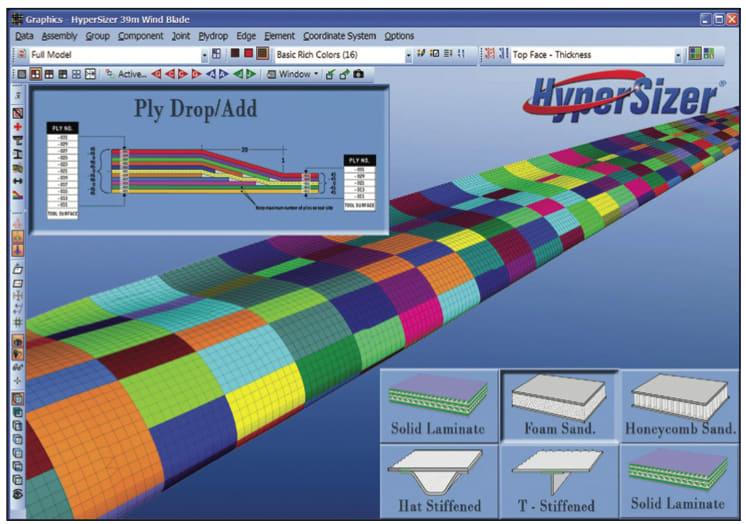
Task: Click the camera snapshot icon
Action: (x=359, y=74)
